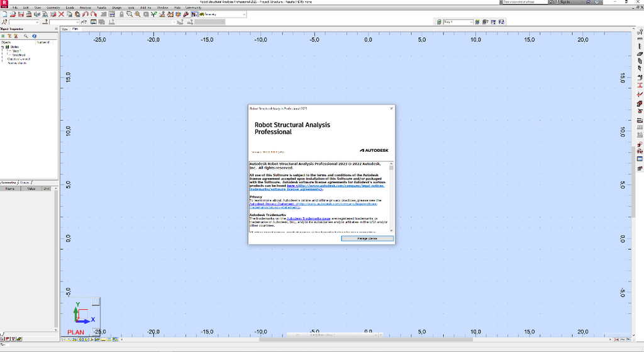This screenshot has height=352, width=644.
Task: Click the Supports icon in right toolbar
Action: (x=640, y=110)
